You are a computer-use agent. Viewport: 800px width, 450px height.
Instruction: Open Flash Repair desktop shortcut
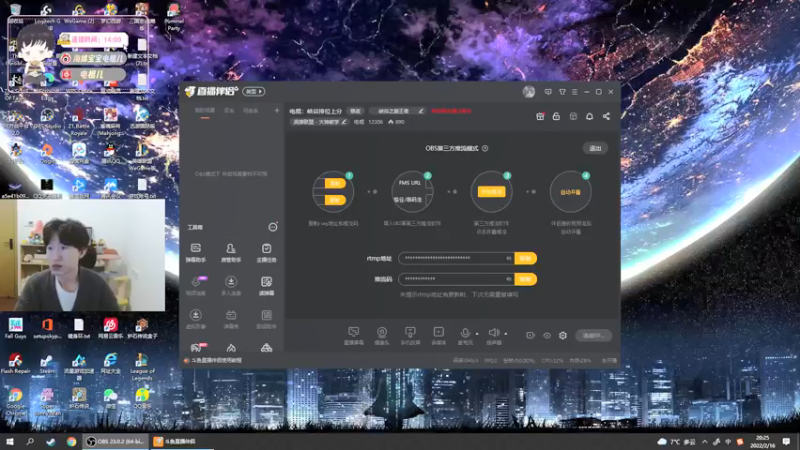click(16, 363)
